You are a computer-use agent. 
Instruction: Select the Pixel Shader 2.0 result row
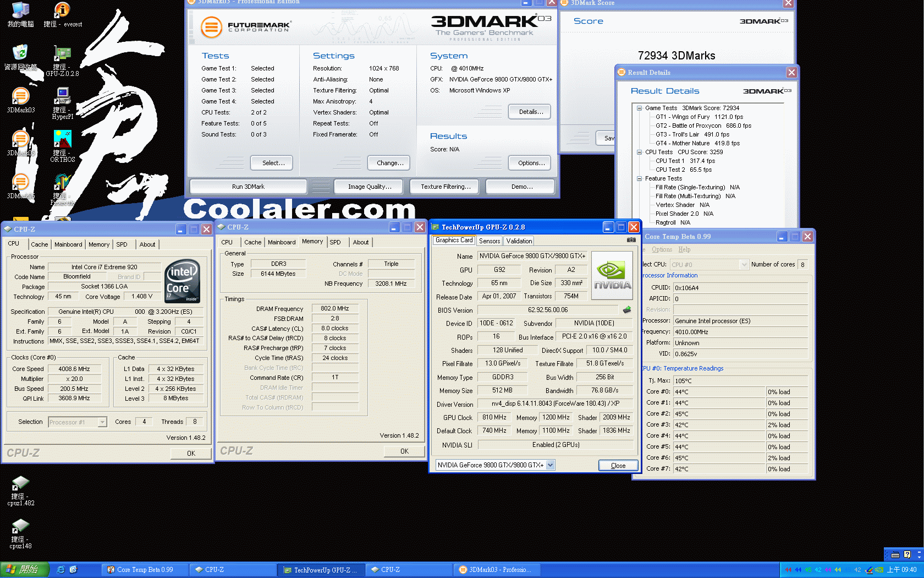tap(684, 214)
